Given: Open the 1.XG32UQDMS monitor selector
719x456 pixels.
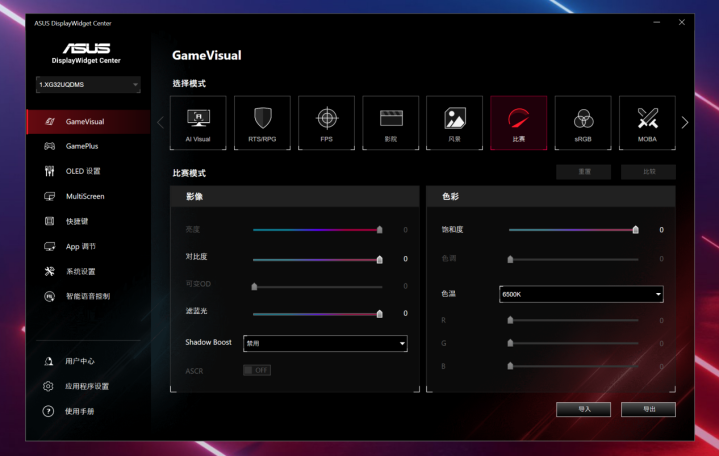Looking at the screenshot, I should point(88,85).
